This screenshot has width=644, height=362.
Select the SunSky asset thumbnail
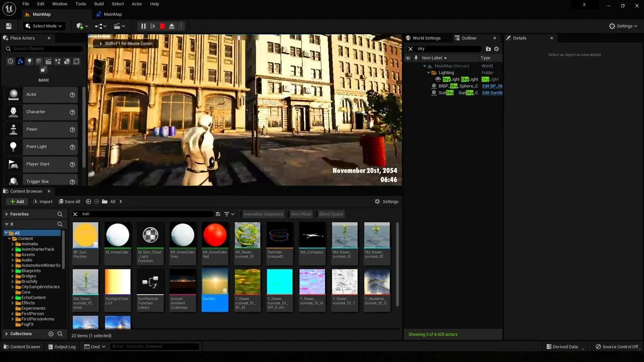[215, 283]
